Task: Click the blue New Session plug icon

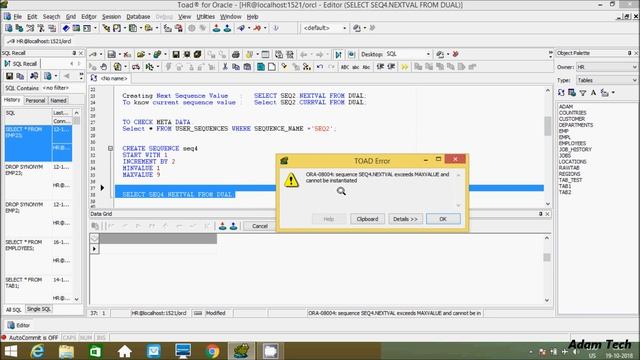Action: tap(241, 28)
